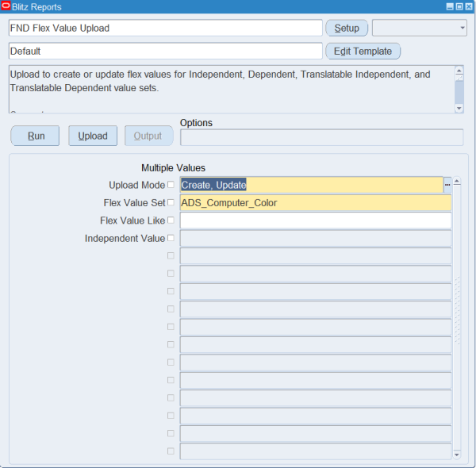Click the Upload Mode label
Viewport: 476px width, 468px height.
(137, 185)
